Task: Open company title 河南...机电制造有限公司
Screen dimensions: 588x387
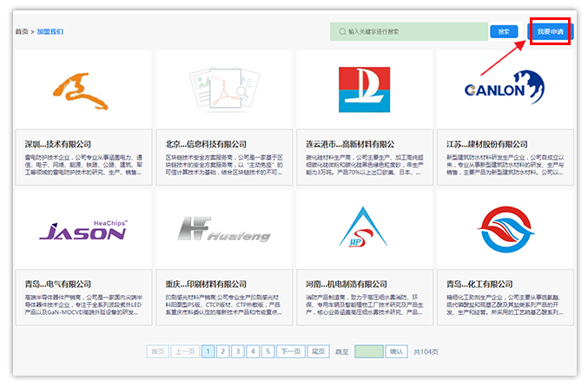Action: pos(347,285)
